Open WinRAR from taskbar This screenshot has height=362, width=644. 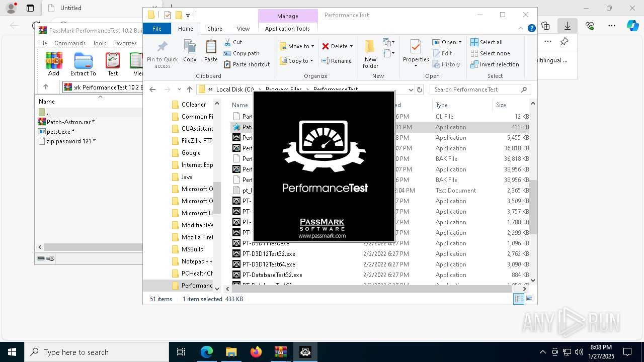[x=281, y=352]
